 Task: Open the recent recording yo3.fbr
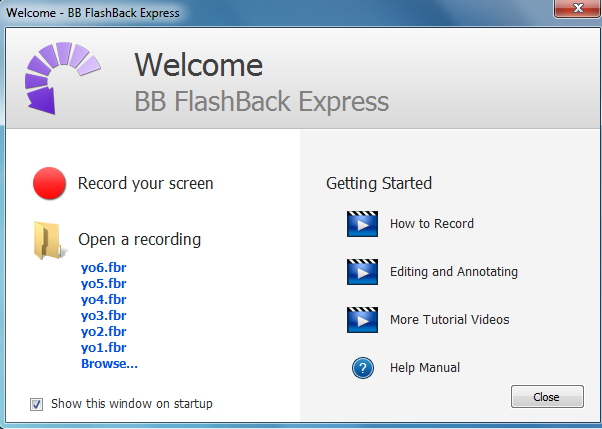(x=104, y=315)
